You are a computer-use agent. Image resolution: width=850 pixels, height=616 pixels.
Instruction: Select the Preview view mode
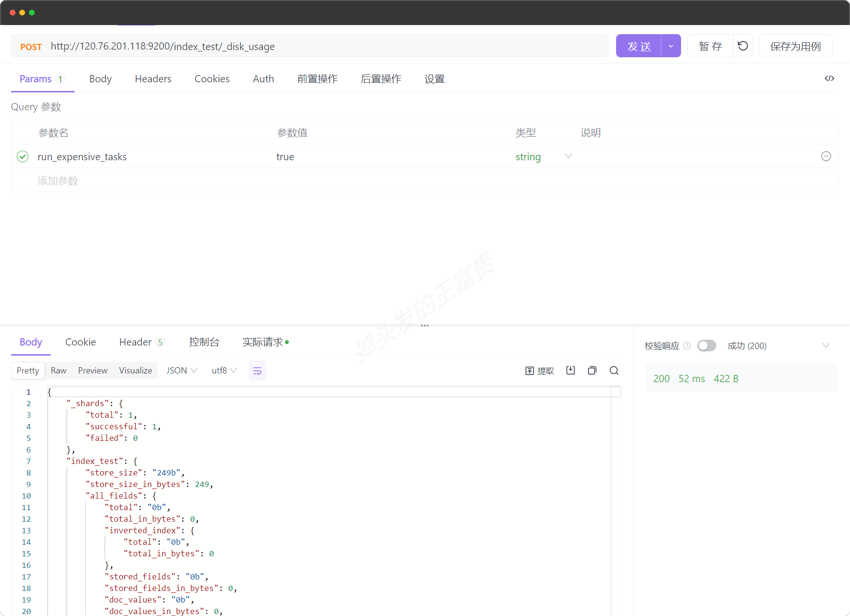(x=93, y=371)
